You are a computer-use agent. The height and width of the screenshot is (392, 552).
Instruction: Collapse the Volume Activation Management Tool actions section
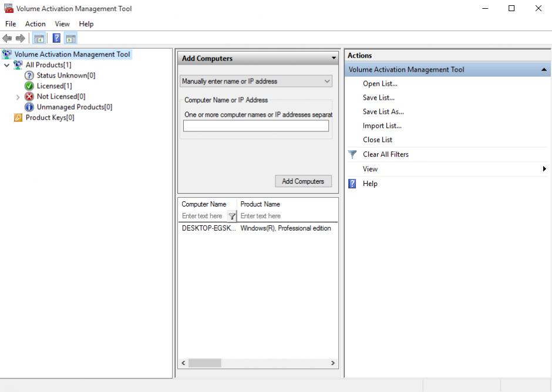(x=544, y=70)
